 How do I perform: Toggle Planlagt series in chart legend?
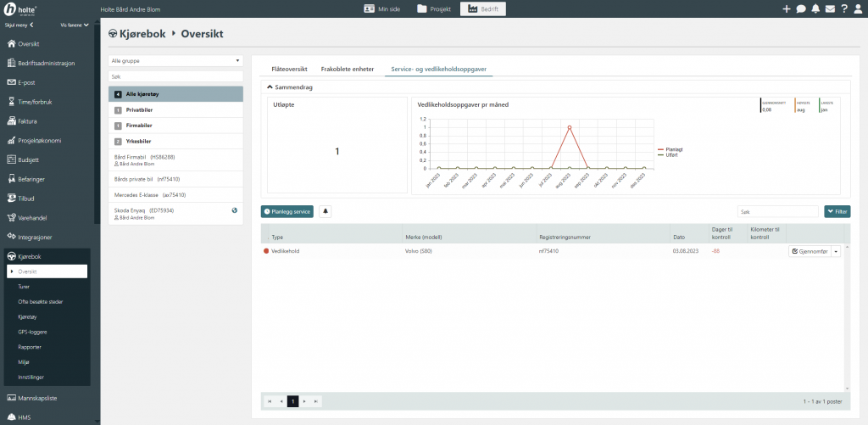point(676,148)
